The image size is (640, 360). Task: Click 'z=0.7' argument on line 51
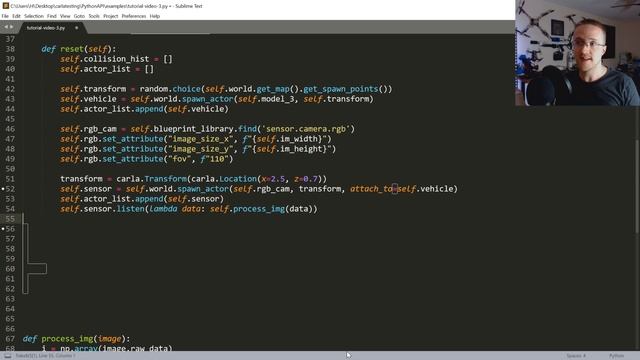tap(306, 179)
